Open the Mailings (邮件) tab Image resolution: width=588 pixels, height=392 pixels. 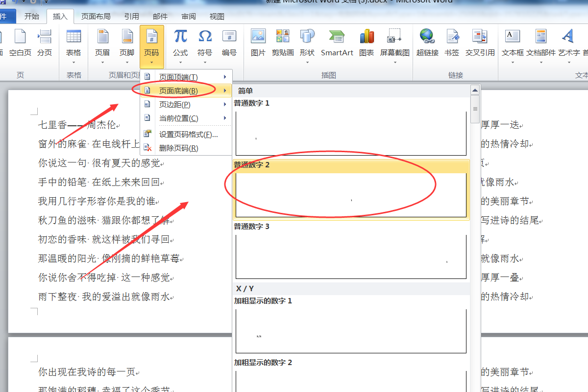coord(160,16)
